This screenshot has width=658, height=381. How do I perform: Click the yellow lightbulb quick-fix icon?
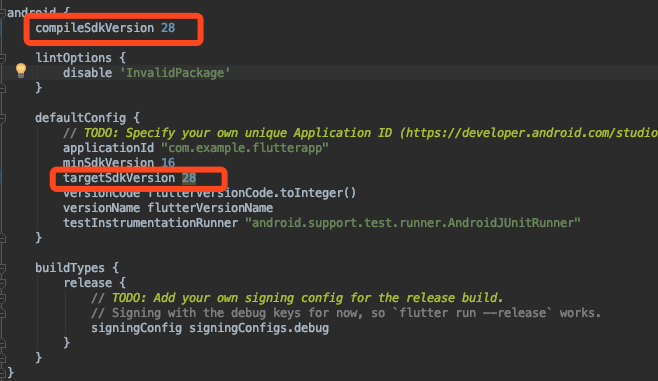(x=21, y=70)
